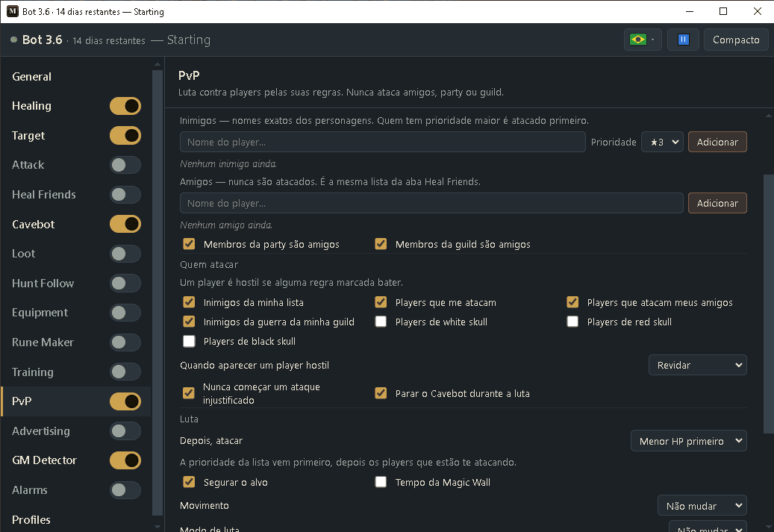Open the Loot section

point(24,254)
